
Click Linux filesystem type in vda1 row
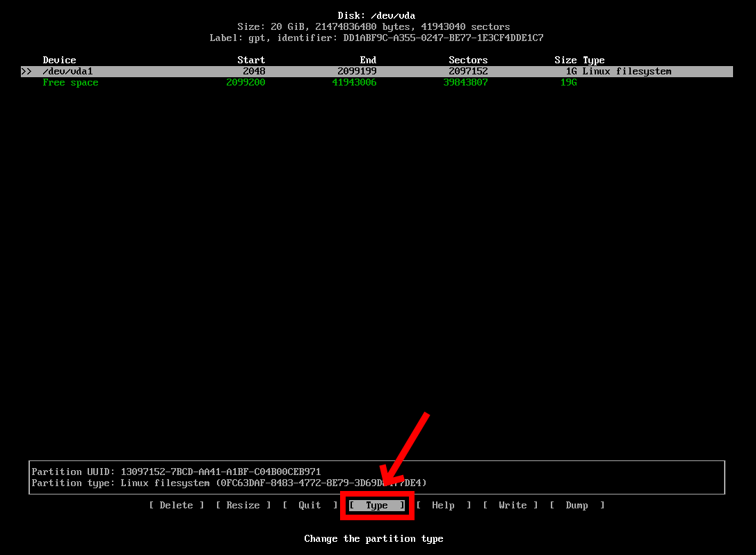[627, 72]
